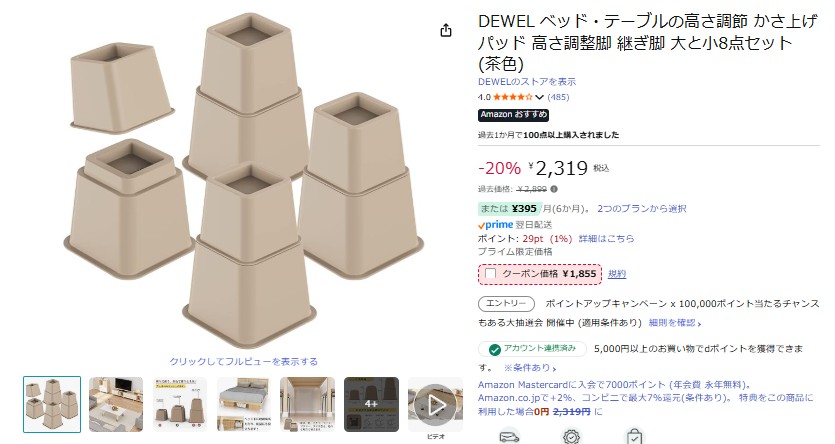The height and width of the screenshot is (444, 835).
Task: Click the shopping bag icon at the bottom
Action: [634, 437]
